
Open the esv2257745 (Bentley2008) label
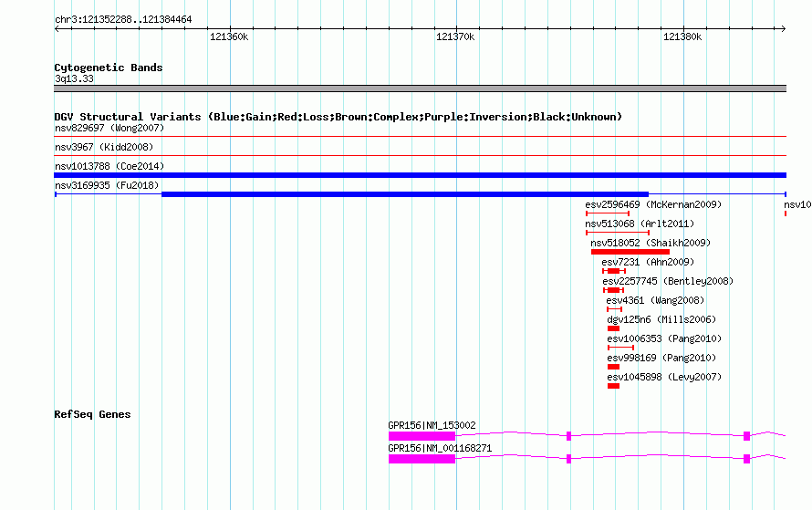pos(668,281)
